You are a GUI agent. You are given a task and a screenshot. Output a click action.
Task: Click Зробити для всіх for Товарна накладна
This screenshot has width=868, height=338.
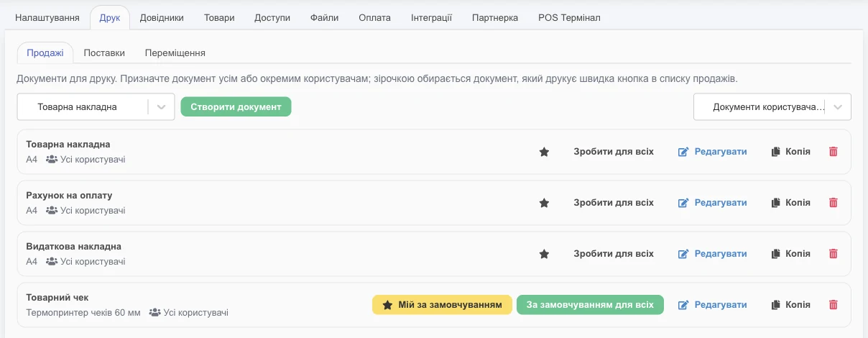tap(614, 152)
